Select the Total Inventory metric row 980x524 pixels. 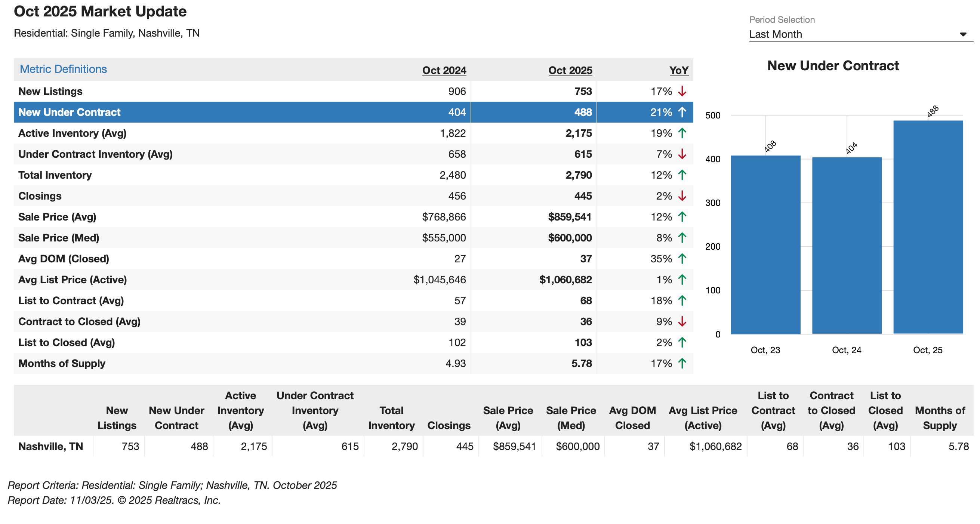pos(55,175)
